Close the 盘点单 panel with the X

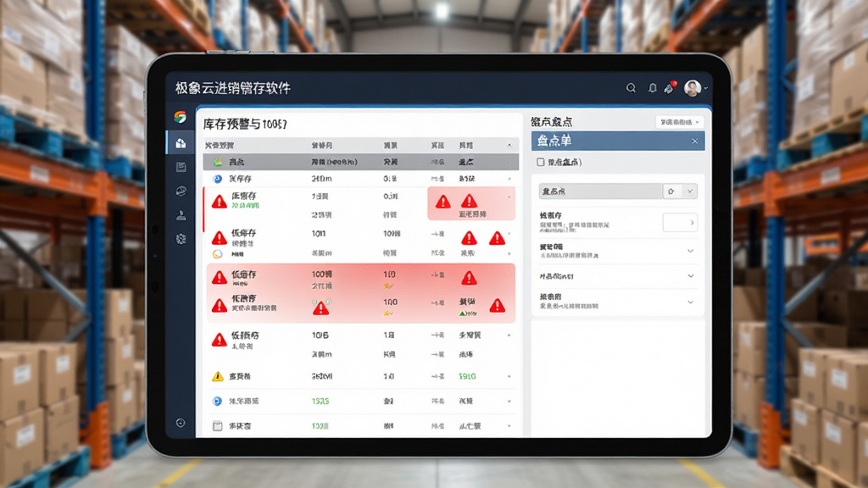[x=695, y=141]
